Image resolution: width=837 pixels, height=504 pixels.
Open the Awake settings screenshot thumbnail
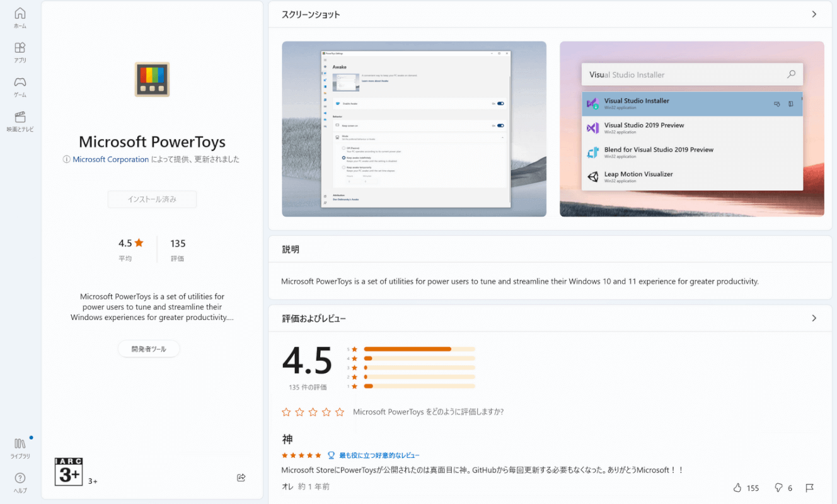tap(414, 129)
